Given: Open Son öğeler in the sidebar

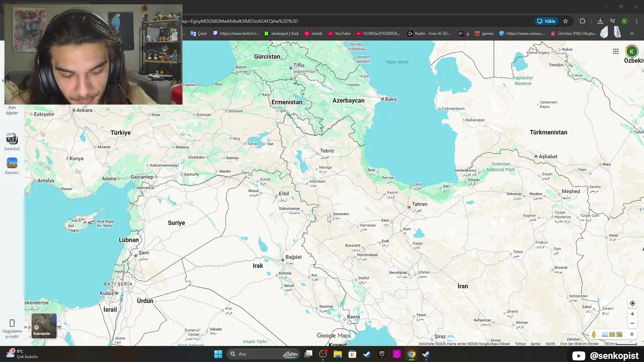Looking at the screenshot, I should tap(12, 110).
